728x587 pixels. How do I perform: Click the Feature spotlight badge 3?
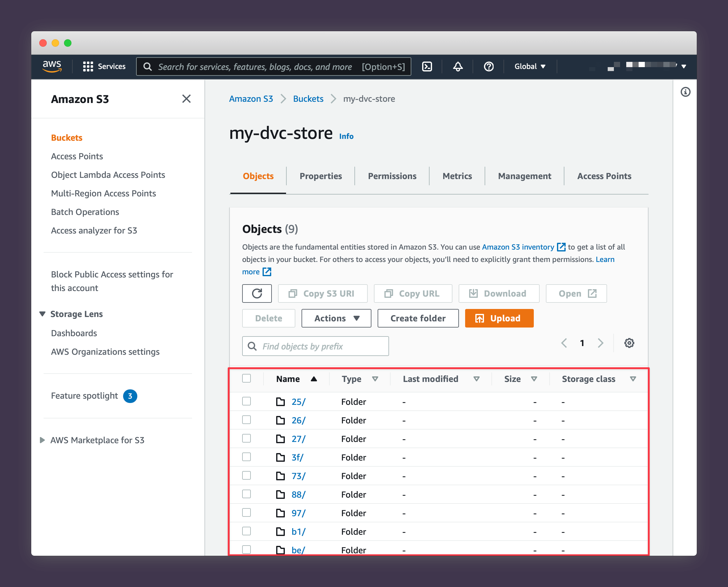coord(130,396)
